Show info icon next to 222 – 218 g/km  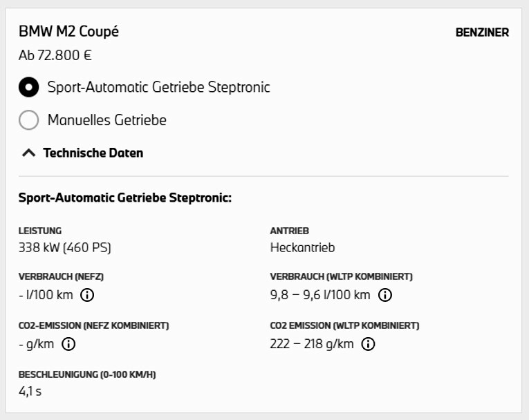pos(368,344)
